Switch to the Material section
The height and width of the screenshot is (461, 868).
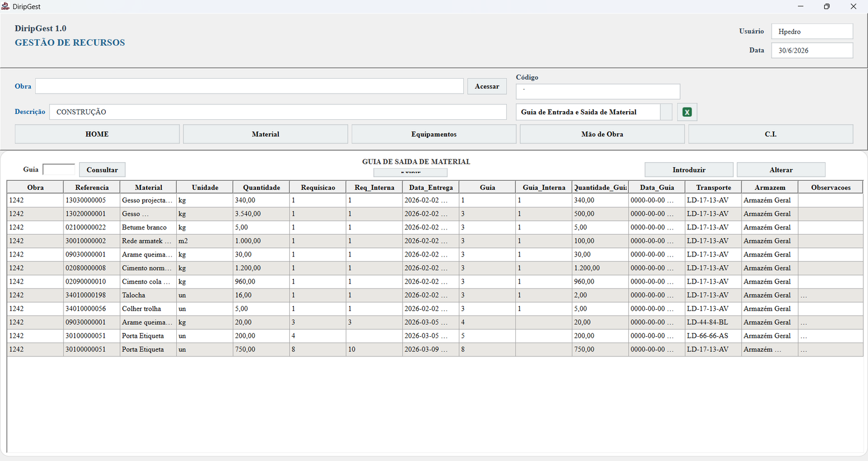pos(266,134)
